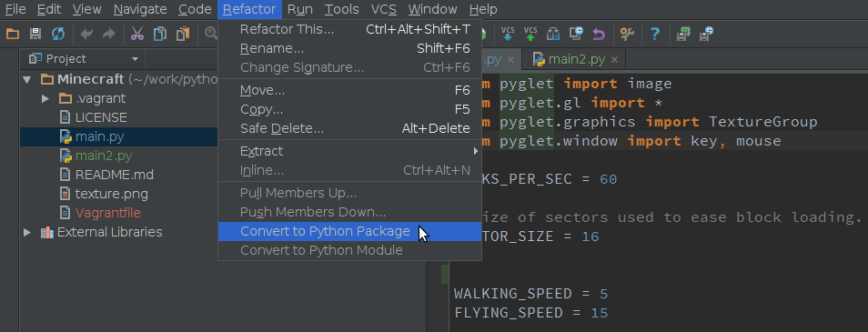Select the .vagrant folder in project tree
The height and width of the screenshot is (332, 868).
tap(100, 98)
